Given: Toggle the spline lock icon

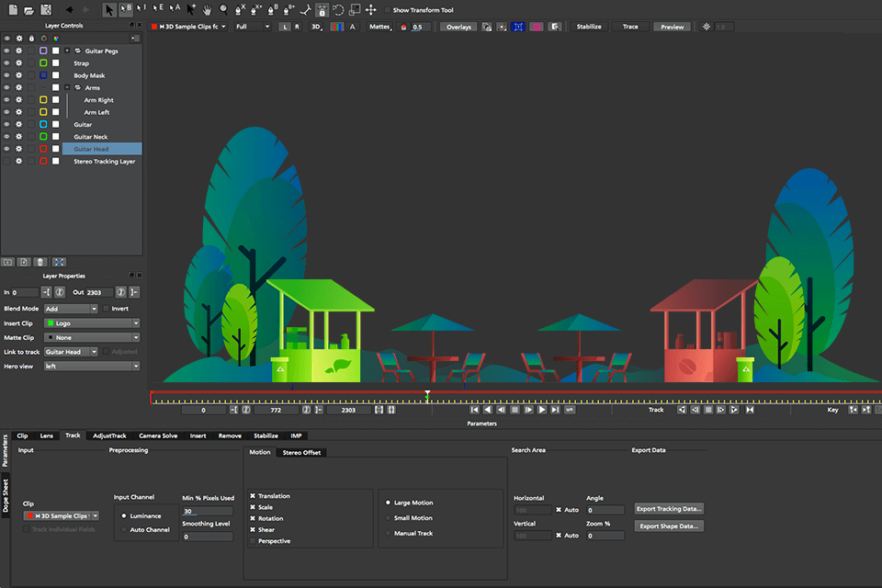Looking at the screenshot, I should pyautogui.click(x=320, y=10).
